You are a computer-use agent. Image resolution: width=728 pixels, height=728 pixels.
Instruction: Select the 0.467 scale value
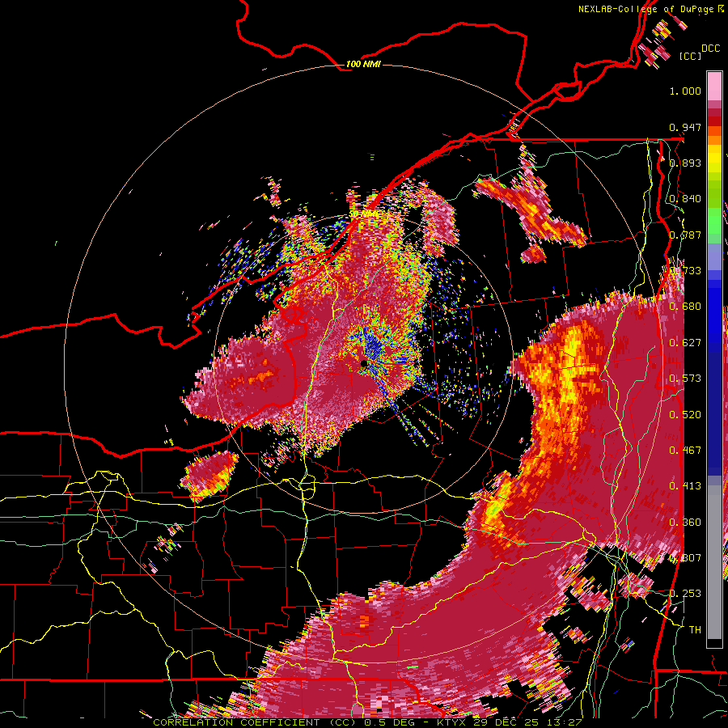685,451
